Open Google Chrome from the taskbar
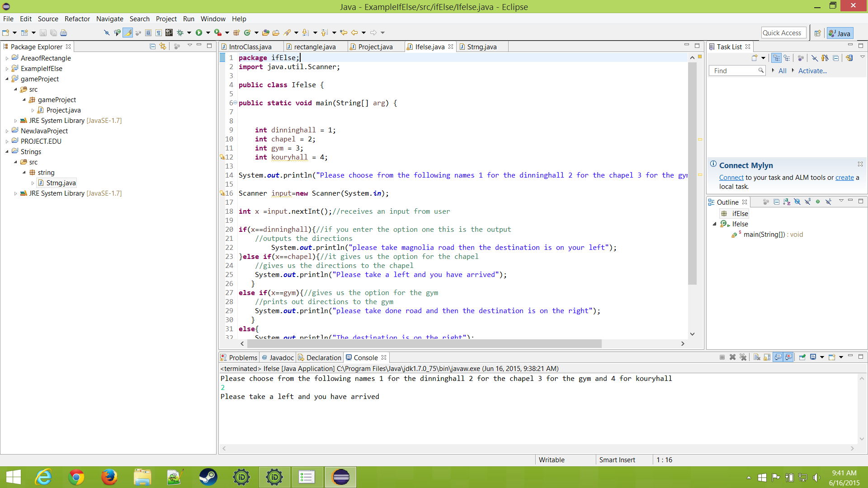Viewport: 868px width, 488px height. click(x=76, y=477)
